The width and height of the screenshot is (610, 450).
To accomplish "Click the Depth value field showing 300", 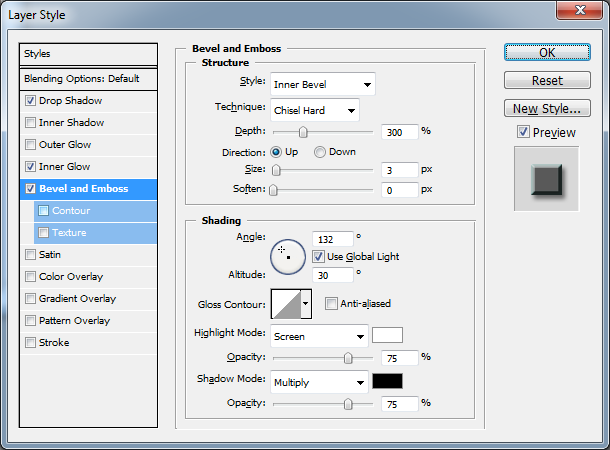I will [400, 132].
